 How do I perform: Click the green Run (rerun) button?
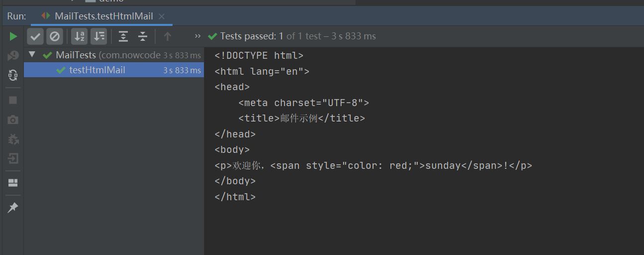click(x=13, y=36)
